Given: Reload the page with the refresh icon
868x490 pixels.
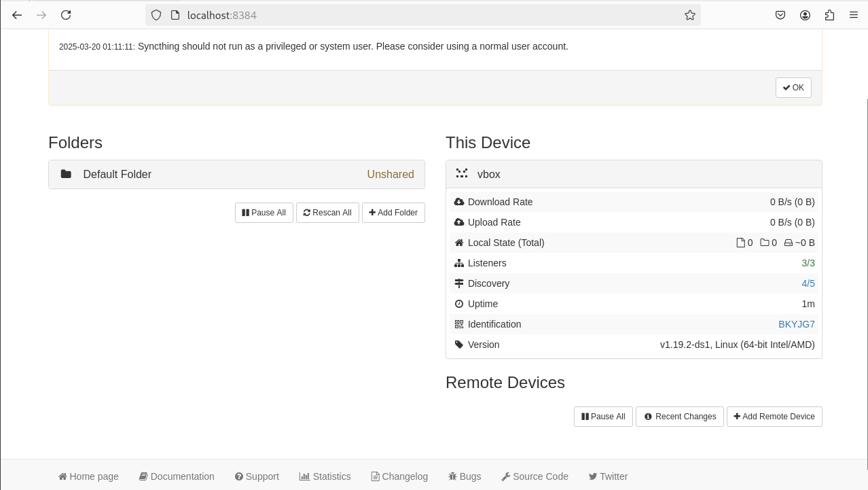Looking at the screenshot, I should tap(66, 15).
